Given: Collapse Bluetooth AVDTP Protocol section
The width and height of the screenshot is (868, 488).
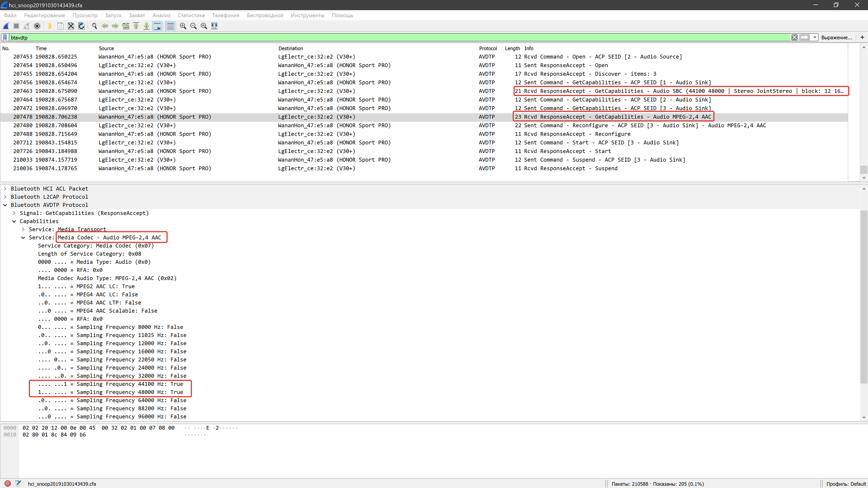Looking at the screenshot, I should (5, 205).
